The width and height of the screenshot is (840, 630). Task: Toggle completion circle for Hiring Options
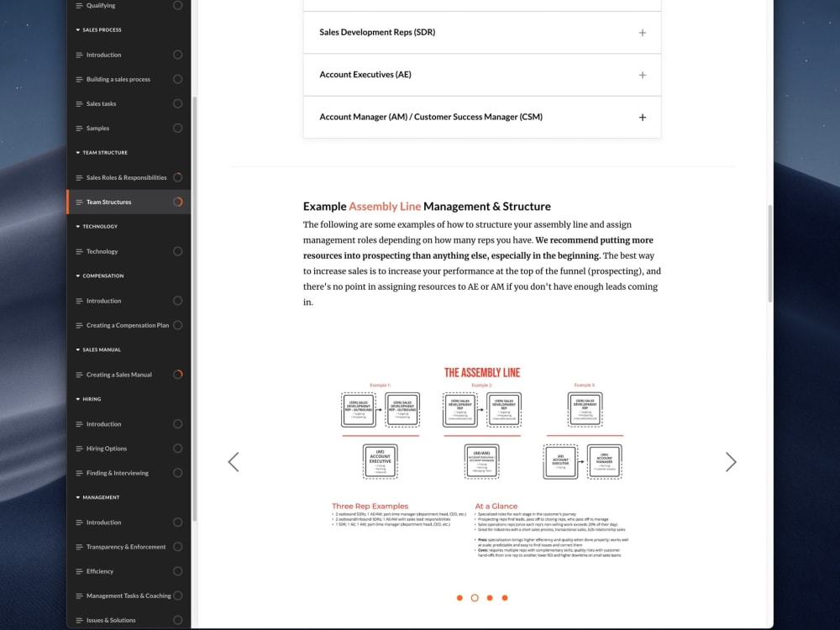[x=178, y=449]
